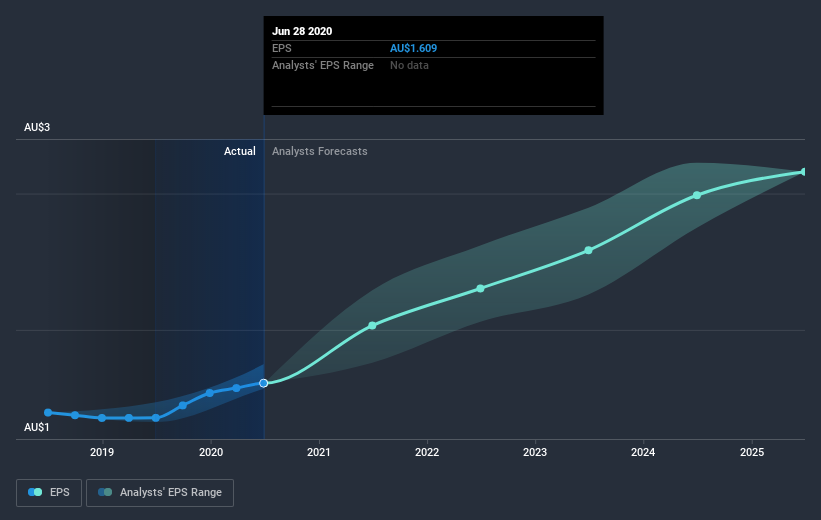
Task: Click the 2022 x-axis label
Action: tap(427, 452)
